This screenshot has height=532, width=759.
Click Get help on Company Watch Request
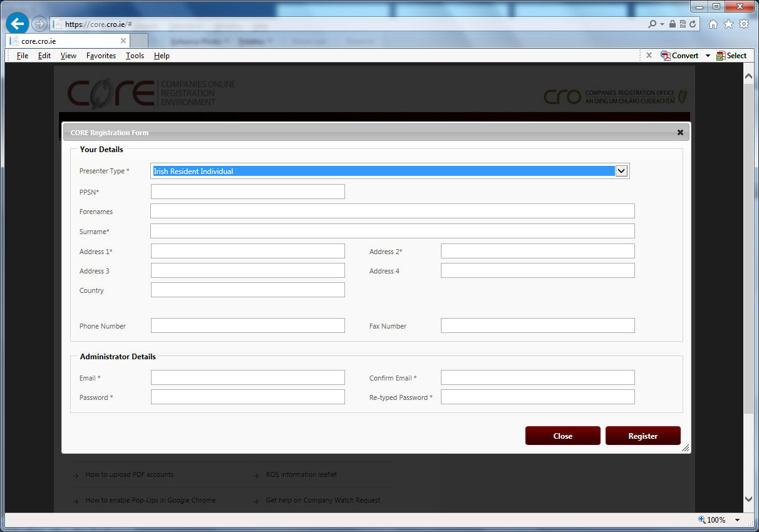click(323, 500)
